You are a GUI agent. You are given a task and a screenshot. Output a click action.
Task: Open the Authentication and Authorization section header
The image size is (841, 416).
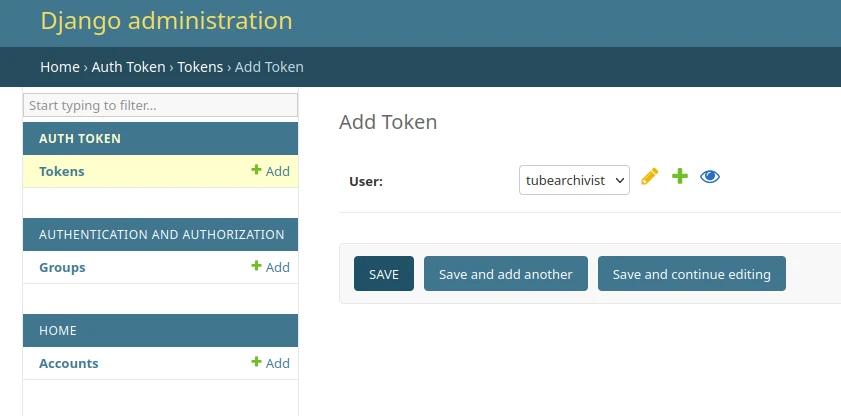[x=161, y=235]
